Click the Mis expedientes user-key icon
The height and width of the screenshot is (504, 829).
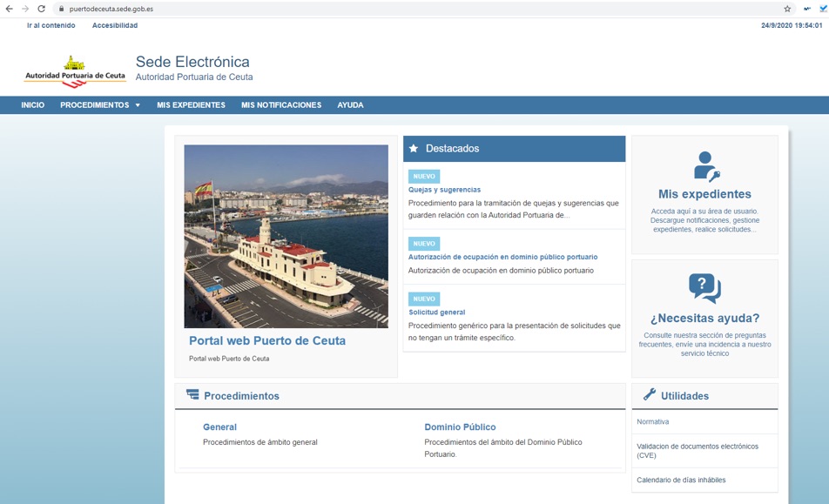pos(706,167)
